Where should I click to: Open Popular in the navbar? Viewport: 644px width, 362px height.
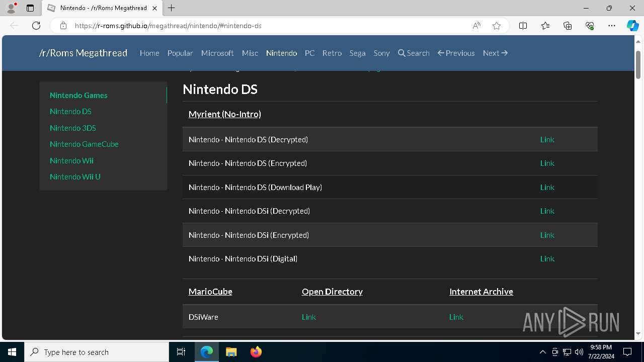click(x=180, y=53)
